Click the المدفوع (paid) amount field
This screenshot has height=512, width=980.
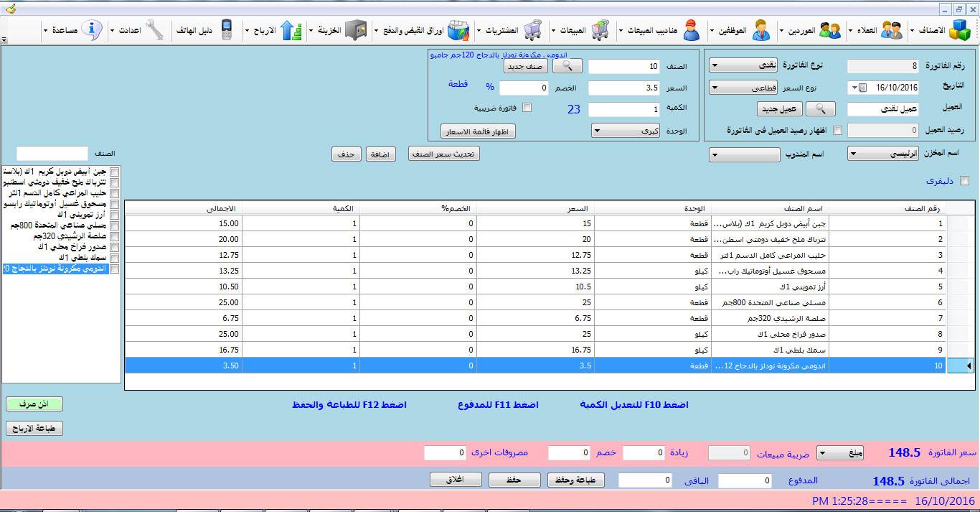click(745, 480)
